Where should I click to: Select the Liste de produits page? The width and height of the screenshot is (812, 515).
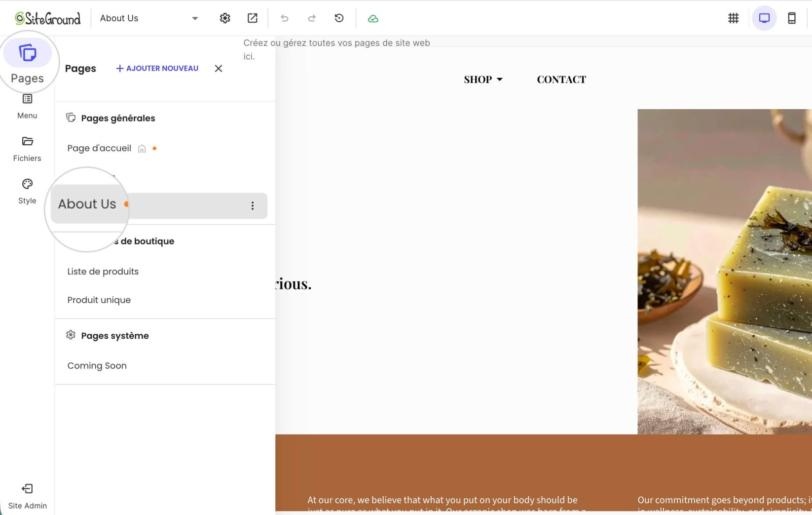[x=103, y=271]
